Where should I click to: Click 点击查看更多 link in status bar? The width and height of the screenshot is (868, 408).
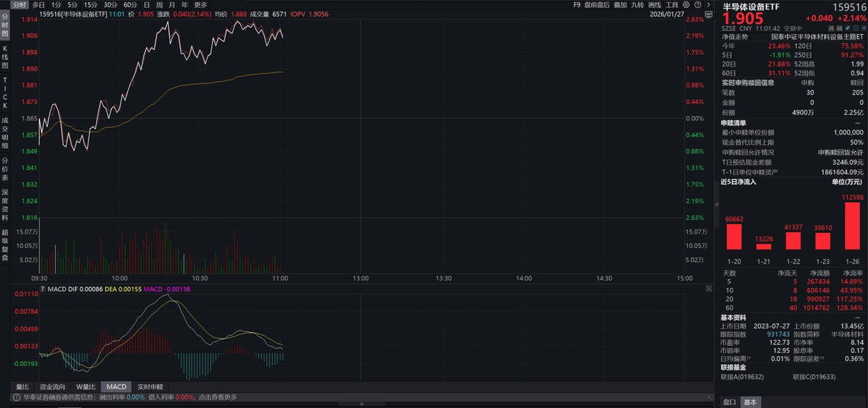point(218,396)
